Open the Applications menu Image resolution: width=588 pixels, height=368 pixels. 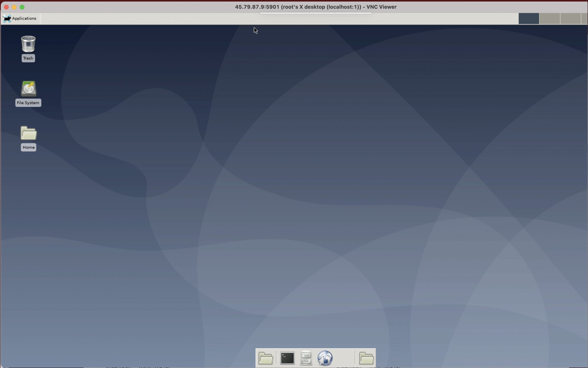(x=20, y=18)
